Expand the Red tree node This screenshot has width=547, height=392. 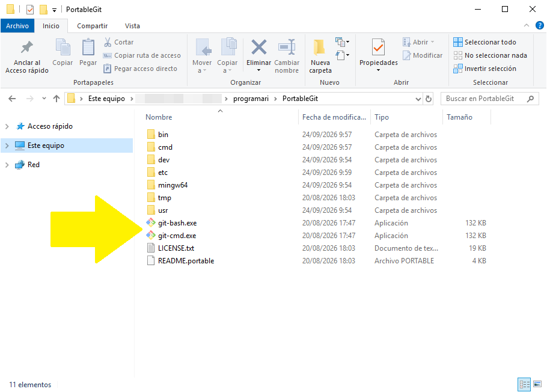(x=7, y=165)
